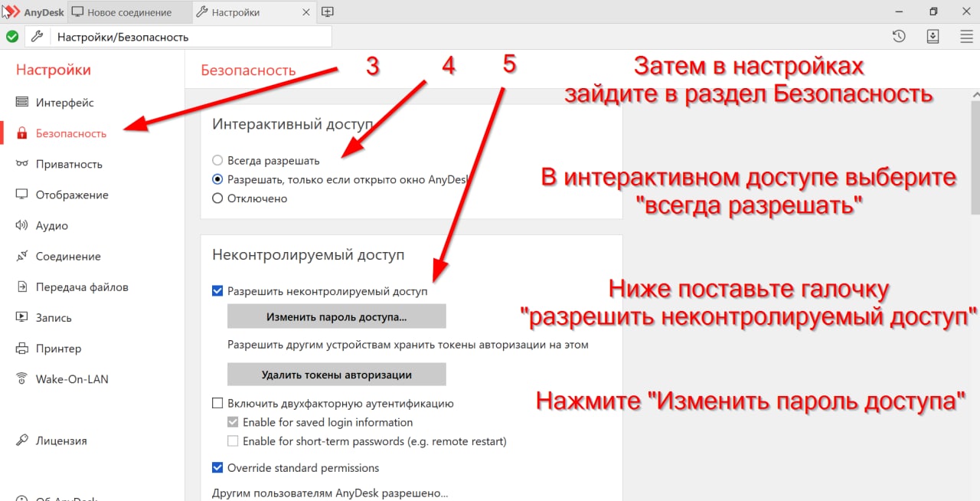This screenshot has height=501, width=980.
Task: Click the Wake-On-LAN wifi icon
Action: pyautogui.click(x=21, y=379)
